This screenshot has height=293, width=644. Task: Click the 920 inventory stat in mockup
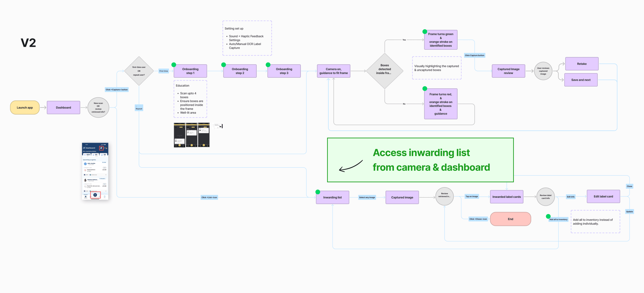click(x=87, y=155)
